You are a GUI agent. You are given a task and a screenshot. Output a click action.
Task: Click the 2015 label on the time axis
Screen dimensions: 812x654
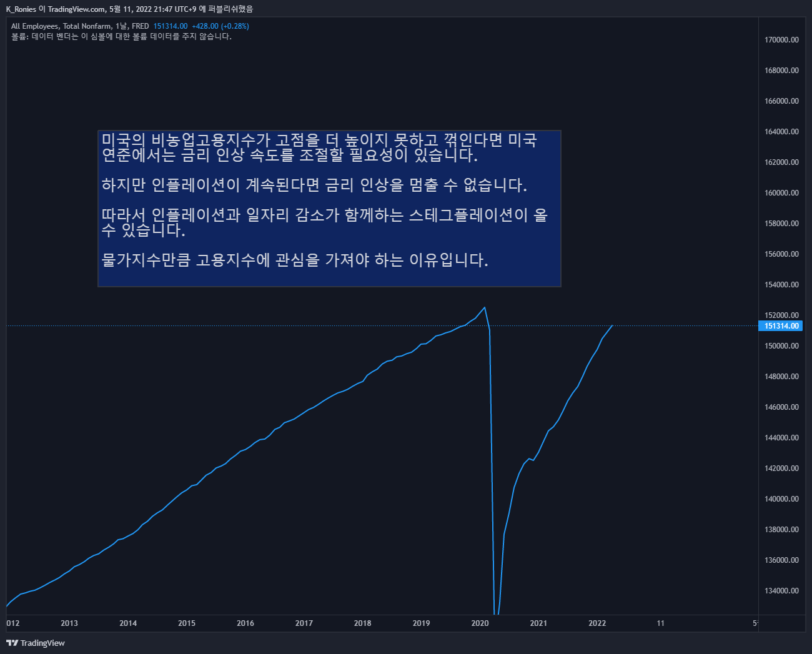pyautogui.click(x=187, y=623)
